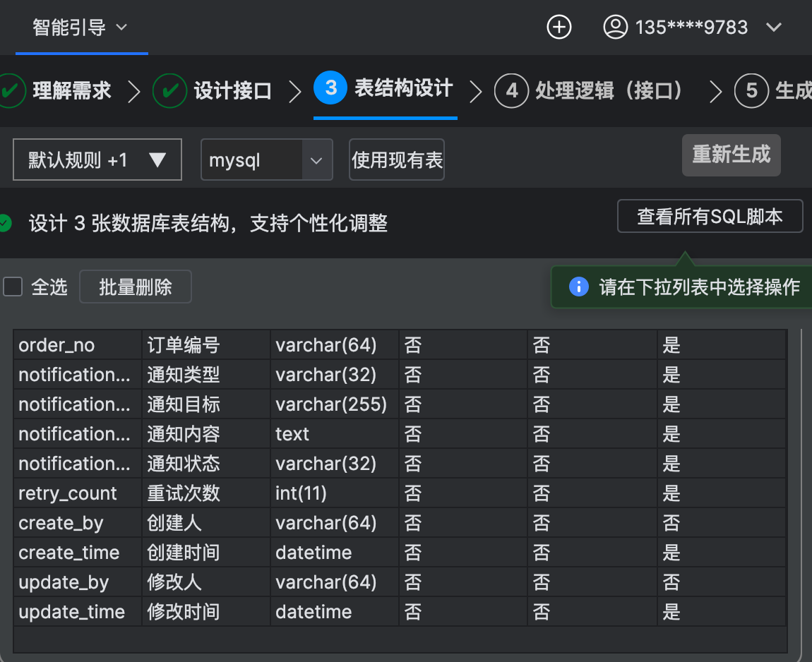Click the datetime cell in create_time row

coord(335,553)
